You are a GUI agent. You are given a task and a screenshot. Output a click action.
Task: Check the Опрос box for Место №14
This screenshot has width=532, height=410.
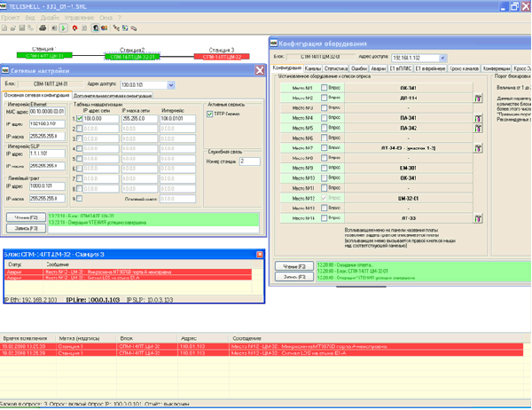tap(324, 218)
